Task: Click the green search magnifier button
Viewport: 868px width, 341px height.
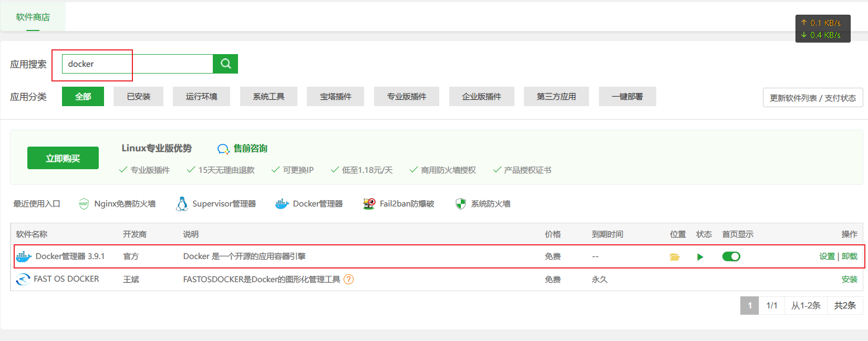Action: [225, 64]
